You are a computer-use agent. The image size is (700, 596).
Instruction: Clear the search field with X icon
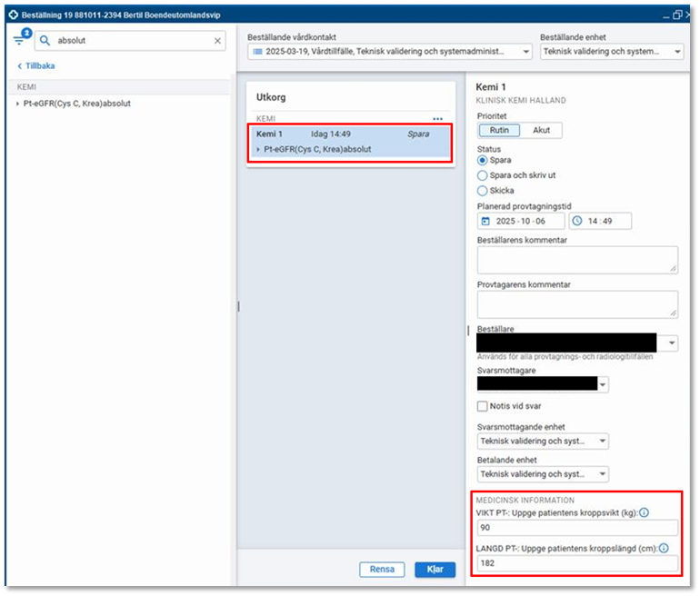tap(217, 41)
